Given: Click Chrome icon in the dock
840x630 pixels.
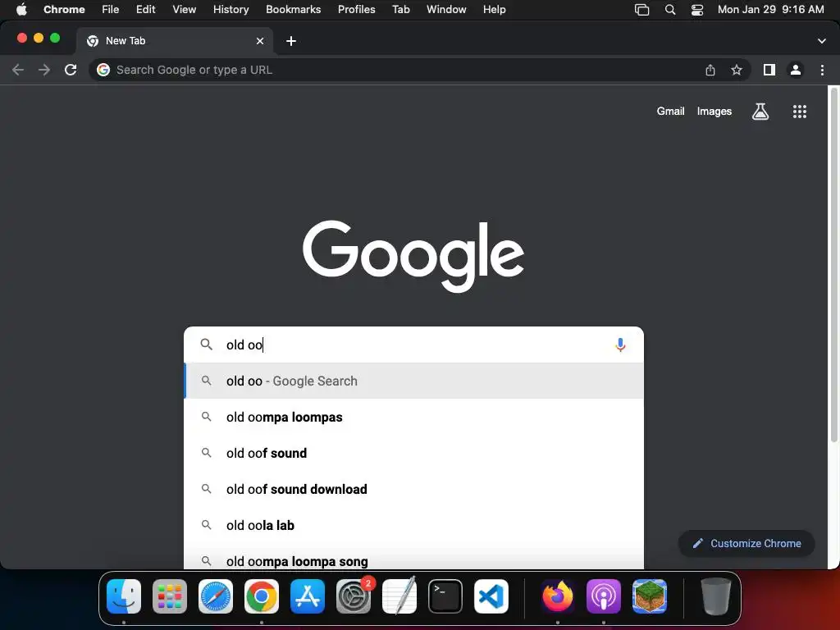Looking at the screenshot, I should [x=262, y=596].
